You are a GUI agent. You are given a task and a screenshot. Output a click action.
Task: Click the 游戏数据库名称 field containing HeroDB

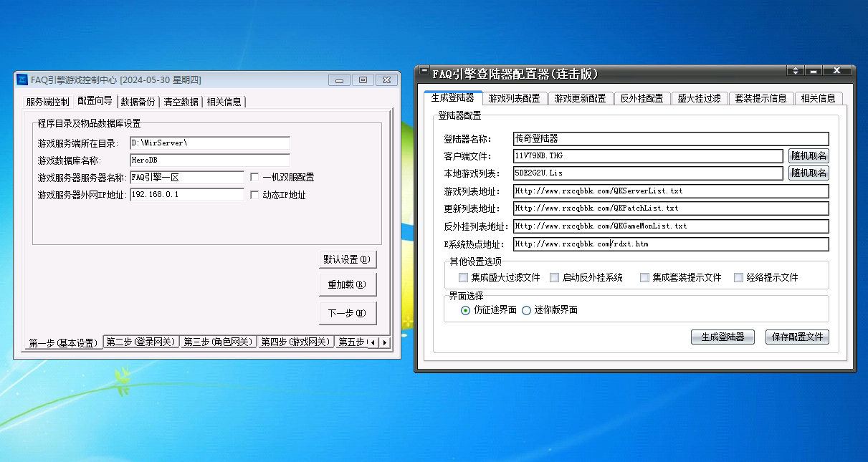(210, 160)
